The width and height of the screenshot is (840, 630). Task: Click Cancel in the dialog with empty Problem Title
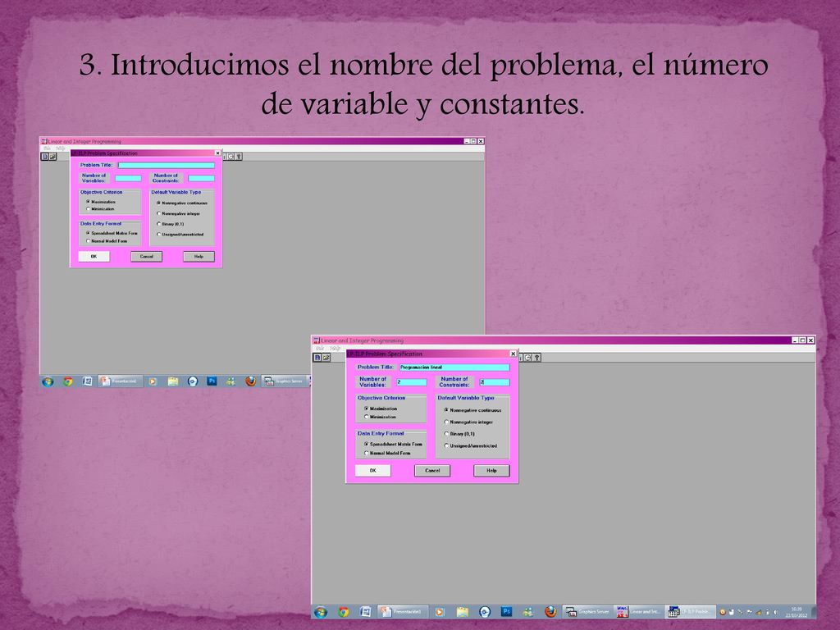click(x=146, y=257)
